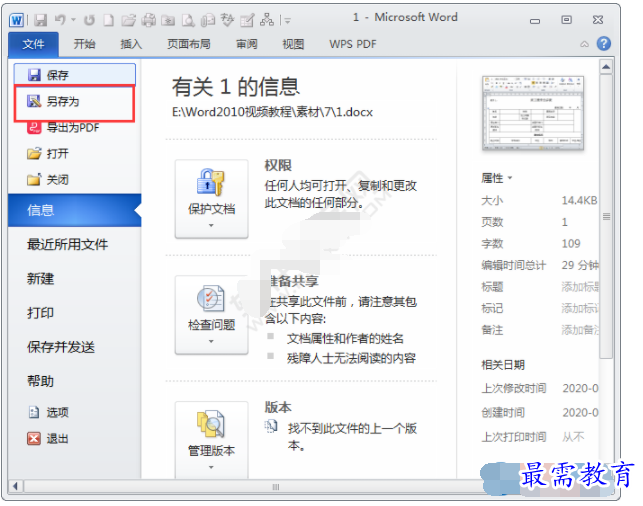Open the Customize Quick Access Toolbar dropdown

click(288, 20)
